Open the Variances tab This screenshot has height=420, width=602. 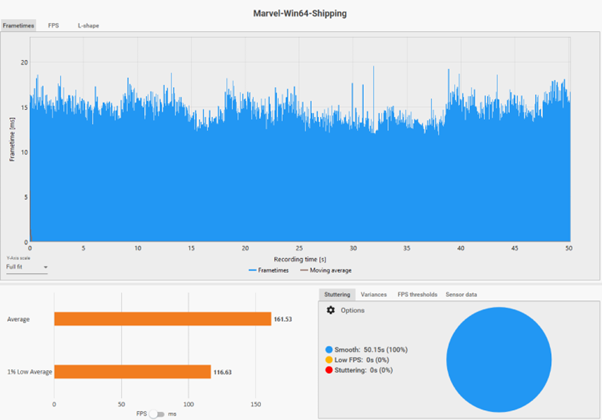click(374, 295)
